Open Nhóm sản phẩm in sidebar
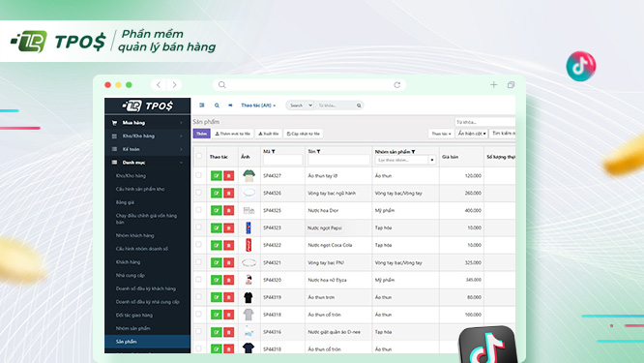The height and width of the screenshot is (363, 644). click(132, 328)
